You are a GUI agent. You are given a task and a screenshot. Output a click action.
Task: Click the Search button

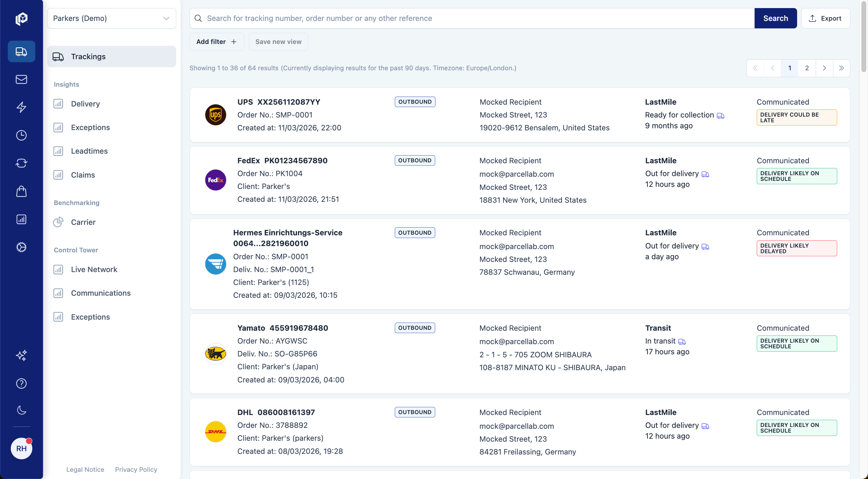tap(775, 18)
